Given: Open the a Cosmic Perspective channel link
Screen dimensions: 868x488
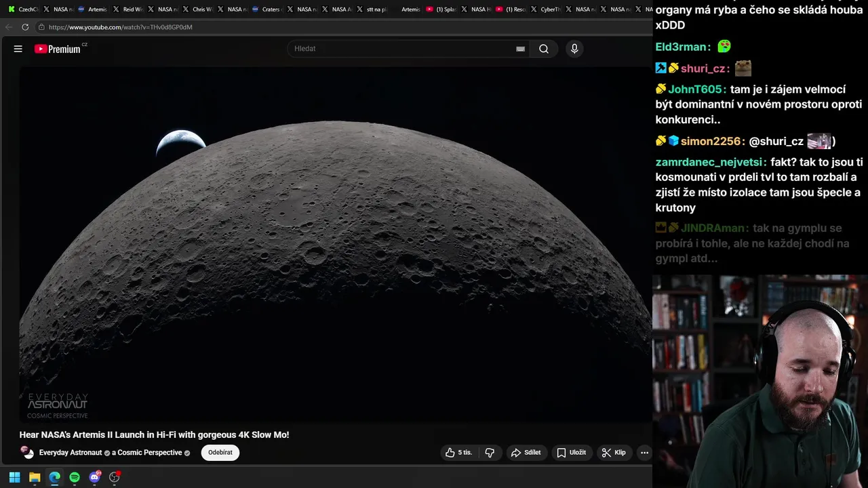Looking at the screenshot, I should tap(147, 453).
